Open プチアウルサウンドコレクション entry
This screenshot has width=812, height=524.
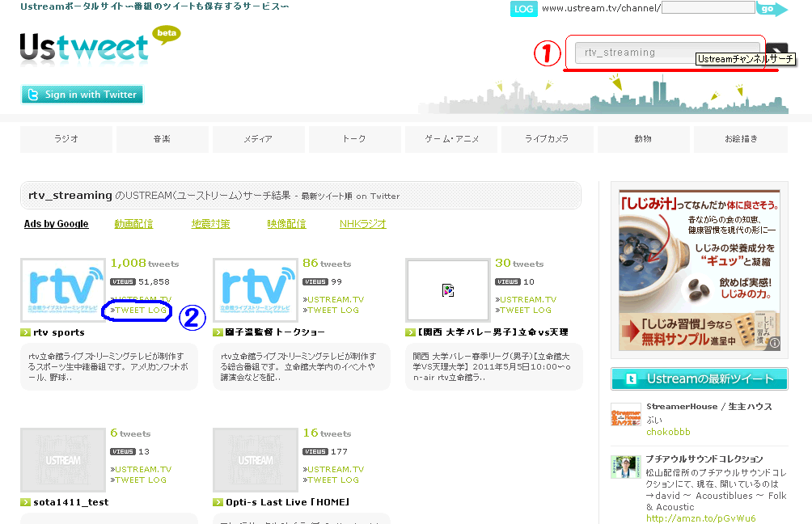(x=704, y=458)
